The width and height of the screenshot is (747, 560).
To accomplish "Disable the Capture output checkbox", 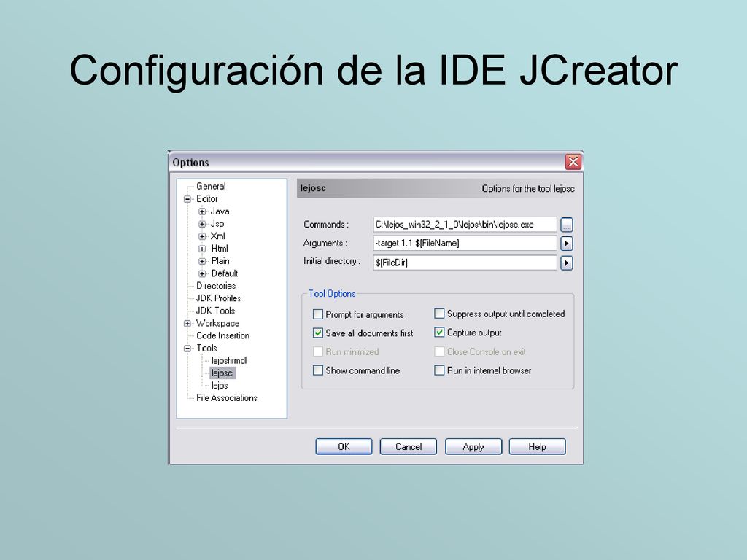I will click(439, 332).
